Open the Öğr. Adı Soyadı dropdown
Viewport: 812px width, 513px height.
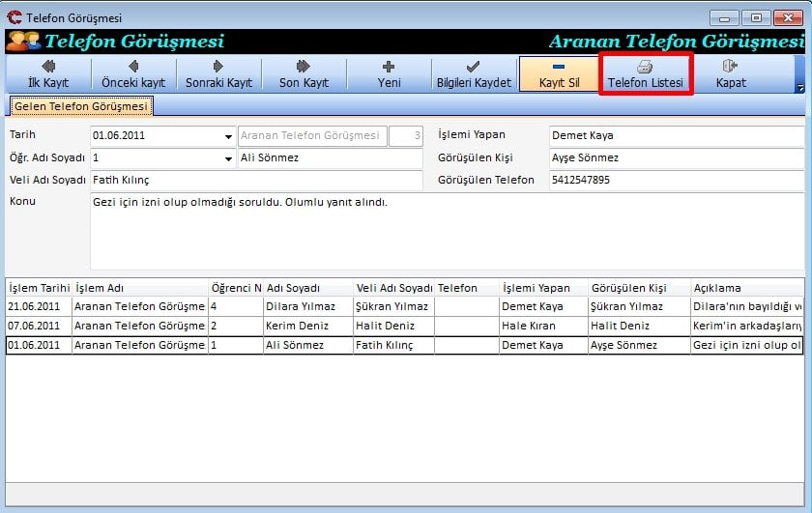pyautogui.click(x=228, y=158)
